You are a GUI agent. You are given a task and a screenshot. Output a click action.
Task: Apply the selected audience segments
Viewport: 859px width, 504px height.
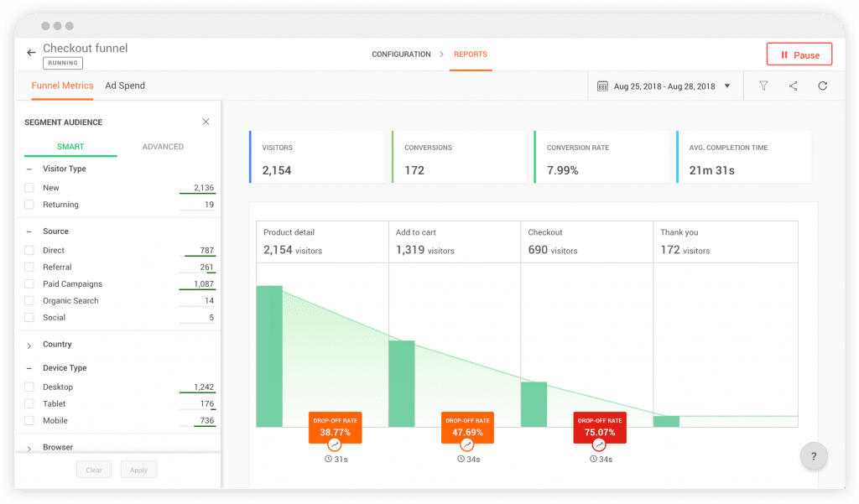[138, 469]
